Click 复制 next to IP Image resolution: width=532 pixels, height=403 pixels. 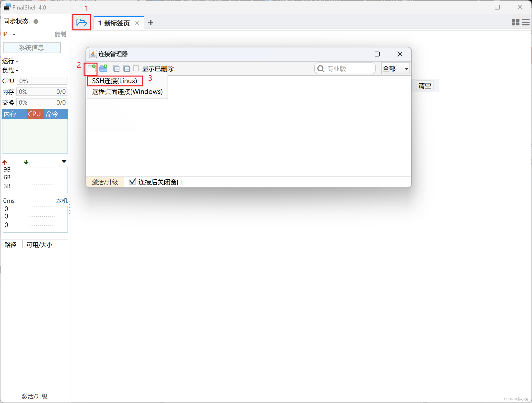[x=60, y=34]
